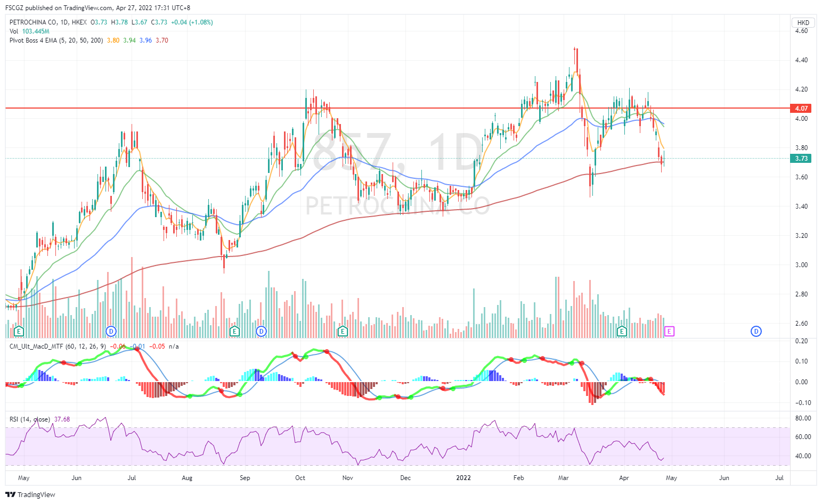Image resolution: width=822 pixels, height=504 pixels.
Task: Select the earnings E marker near November
Action: [x=343, y=331]
